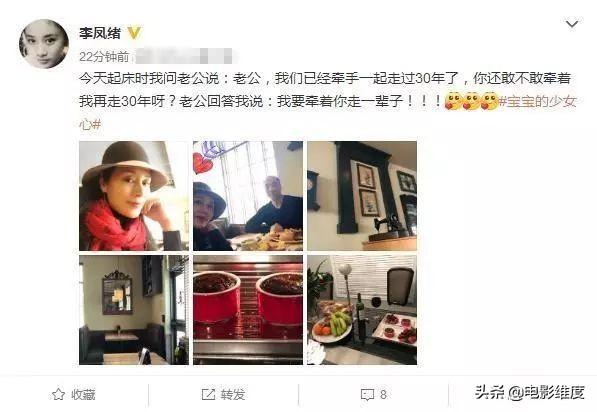Open the couple dining photo with heart sticker
The height and width of the screenshot is (412, 597).
click(x=248, y=196)
